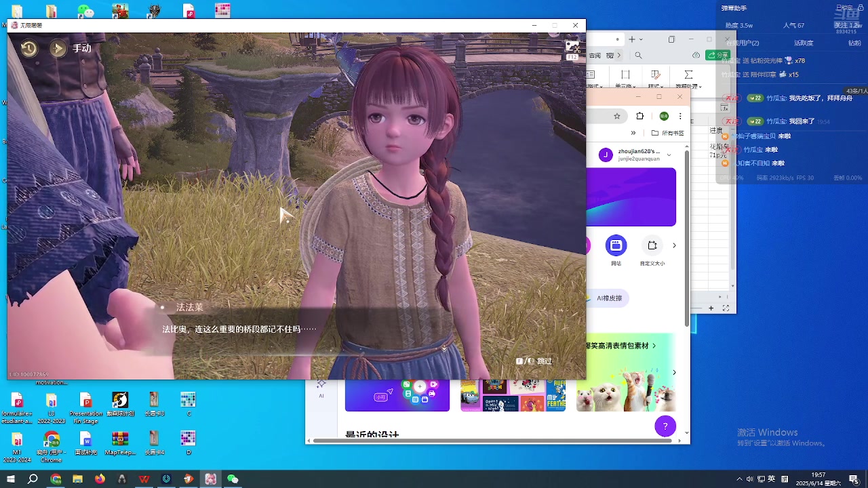
Task: Toggle auto-play arrow next to 手动
Action: coord(58,48)
